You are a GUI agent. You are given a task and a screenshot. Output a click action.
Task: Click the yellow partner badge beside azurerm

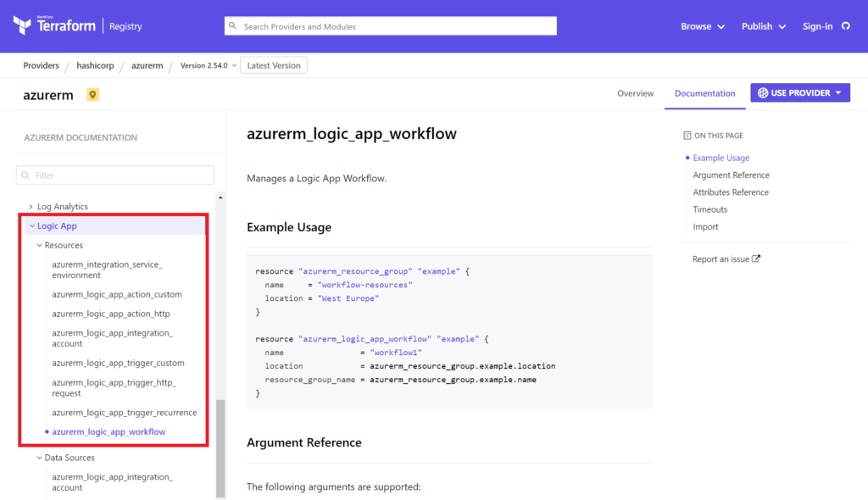(92, 95)
